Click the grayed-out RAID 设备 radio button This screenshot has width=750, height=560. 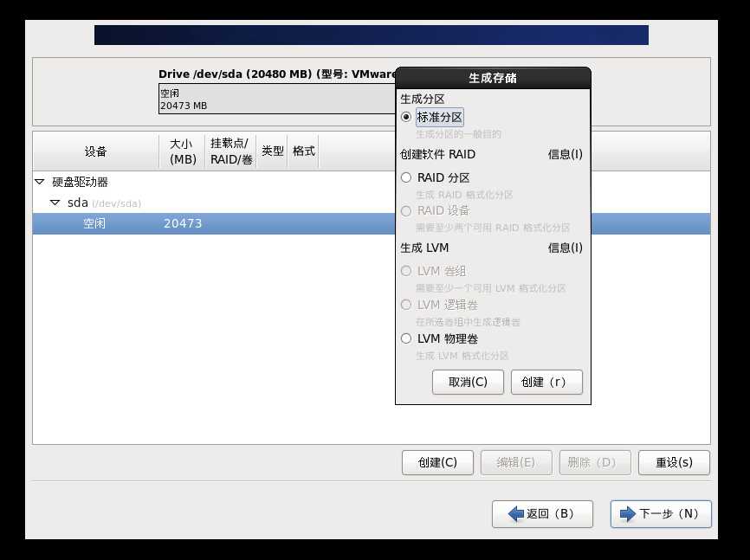[x=406, y=210]
